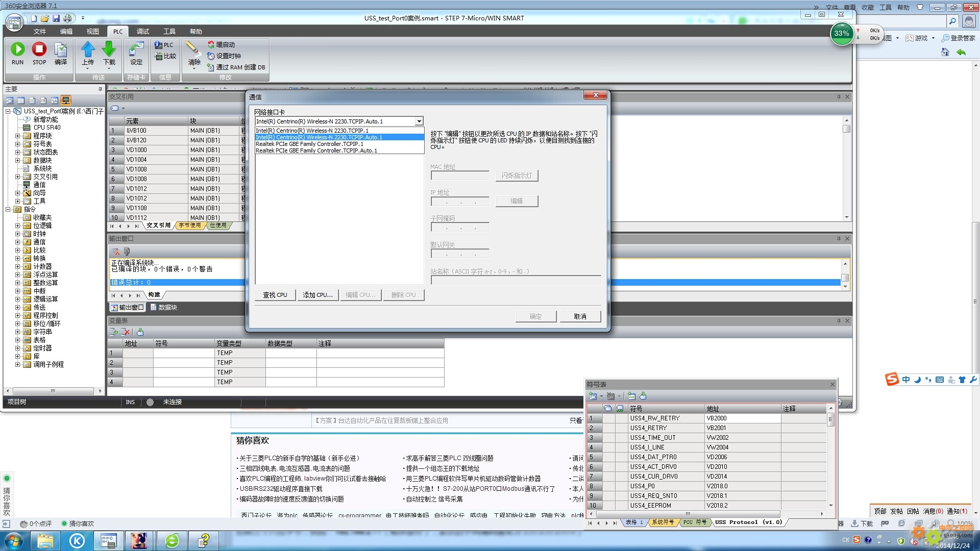This screenshot has height=551, width=980.
Task: Click the delete row icon in 变量表 toolbar
Action: click(x=126, y=332)
